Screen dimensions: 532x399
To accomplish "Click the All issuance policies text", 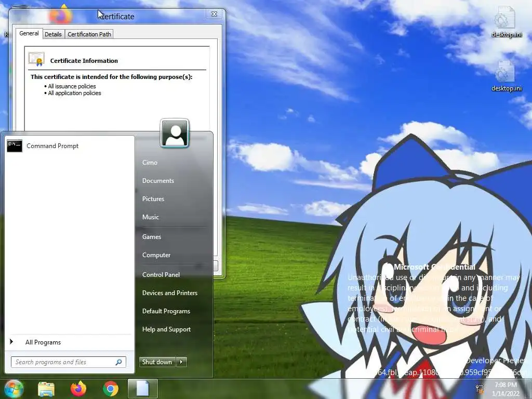I will pos(72,86).
